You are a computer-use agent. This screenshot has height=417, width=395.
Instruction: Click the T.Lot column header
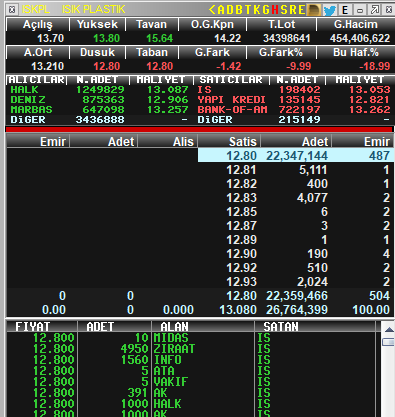[282, 24]
